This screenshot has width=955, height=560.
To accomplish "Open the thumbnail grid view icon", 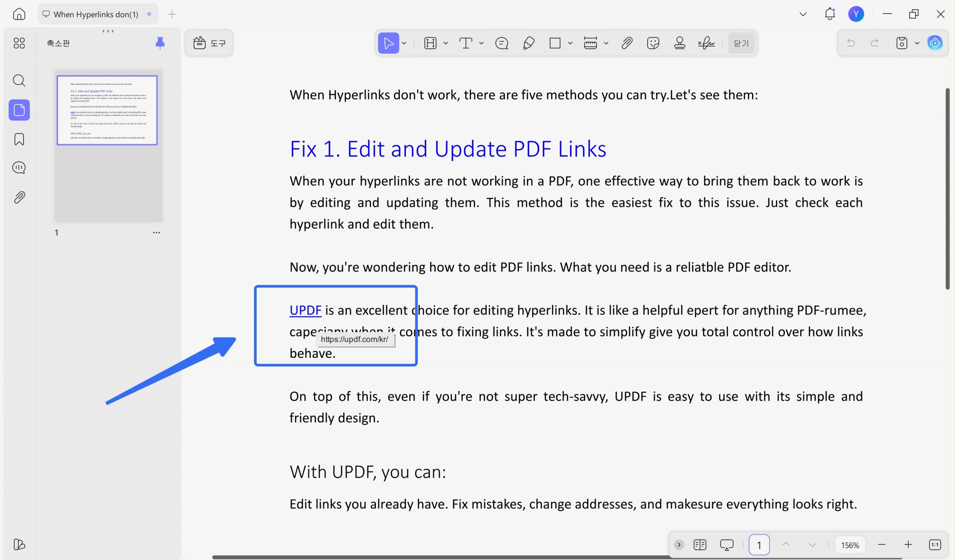I will [x=19, y=43].
